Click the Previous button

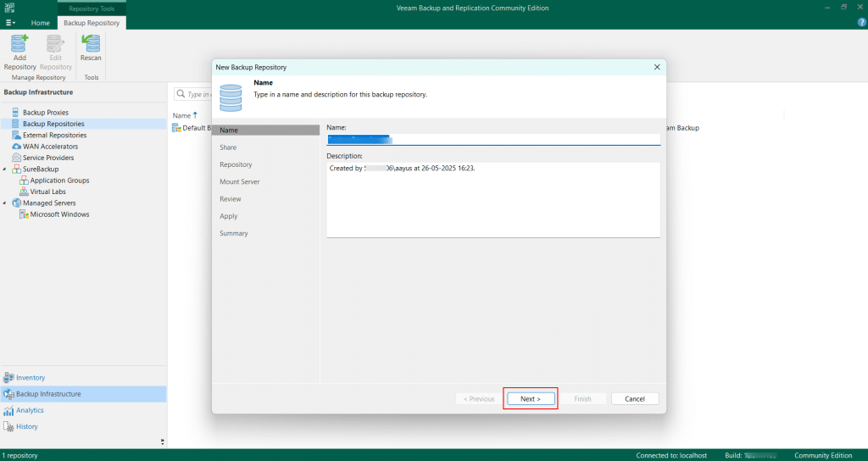click(480, 398)
